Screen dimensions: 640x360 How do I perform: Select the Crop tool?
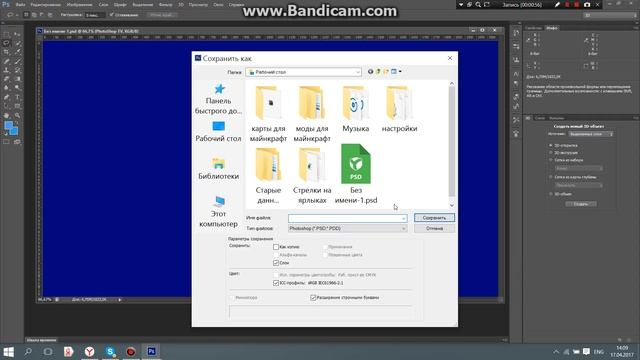click(x=6, y=52)
